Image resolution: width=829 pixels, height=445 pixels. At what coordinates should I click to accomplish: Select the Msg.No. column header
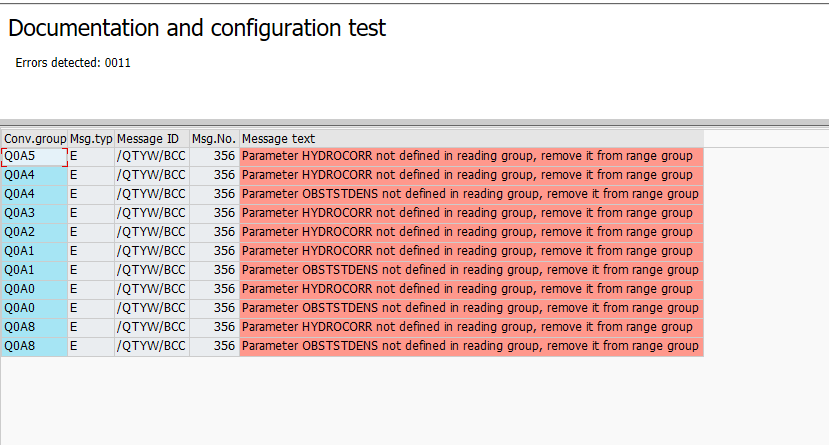214,139
